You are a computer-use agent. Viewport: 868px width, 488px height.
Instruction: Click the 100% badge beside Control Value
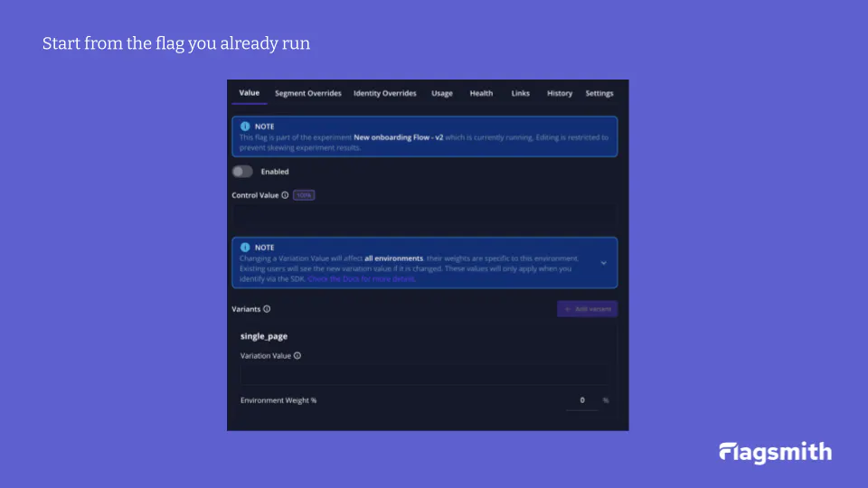304,195
